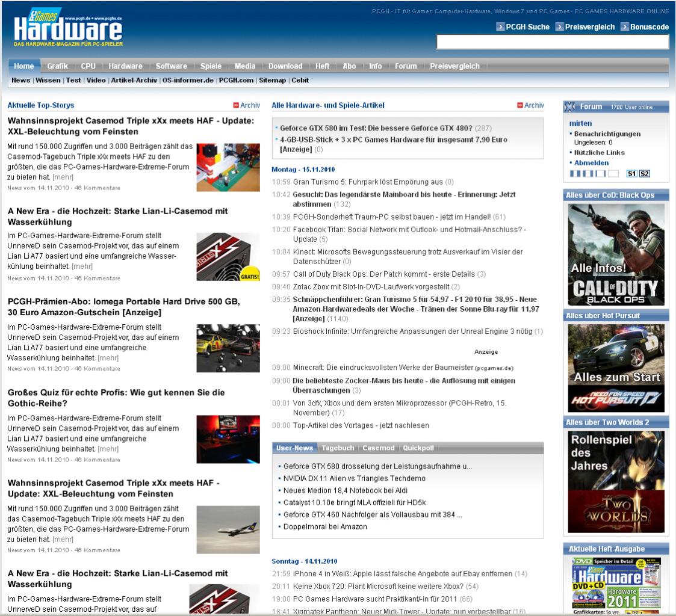This screenshot has height=616, width=676.
Task: Go to the Video sub-navigation link
Action: click(x=96, y=80)
